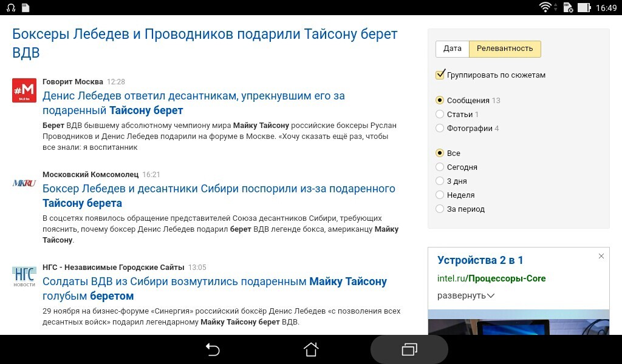
Task: Tap the НГС новости source logo
Action: click(24, 276)
